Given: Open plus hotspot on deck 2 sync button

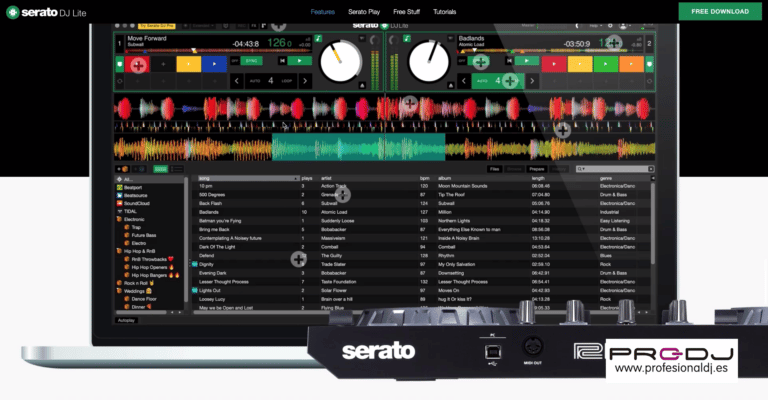Looking at the screenshot, I should (481, 62).
